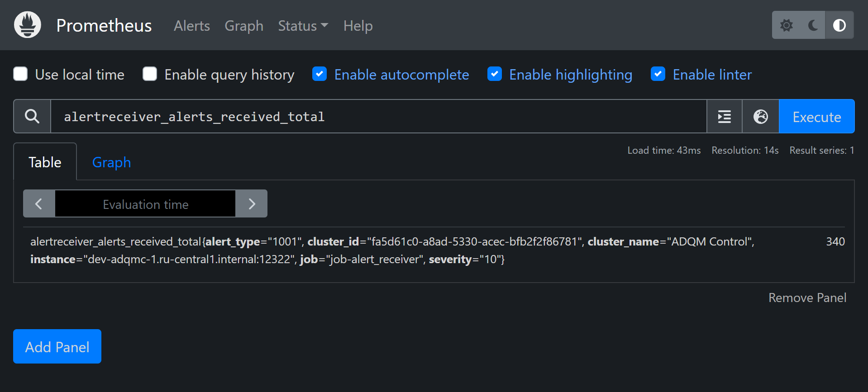Switch to dark theme moon icon
The height and width of the screenshot is (392, 868).
pos(813,25)
